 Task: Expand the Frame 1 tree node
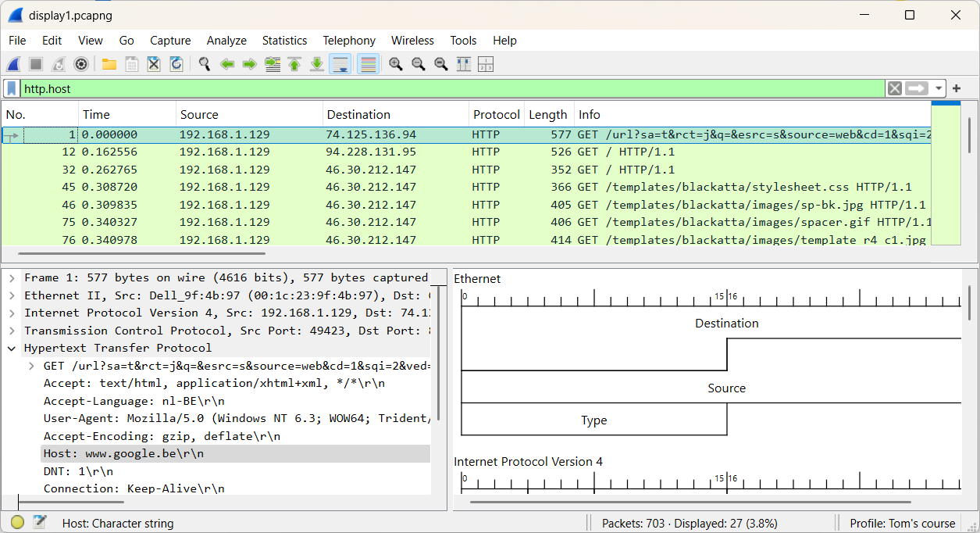12,277
